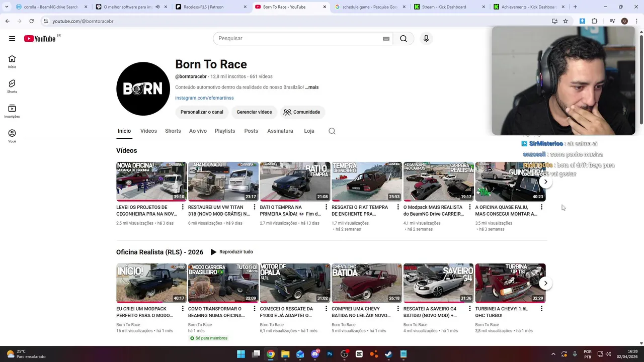
Task: Search within channel using the magnifier icon
Action: tap(332, 131)
